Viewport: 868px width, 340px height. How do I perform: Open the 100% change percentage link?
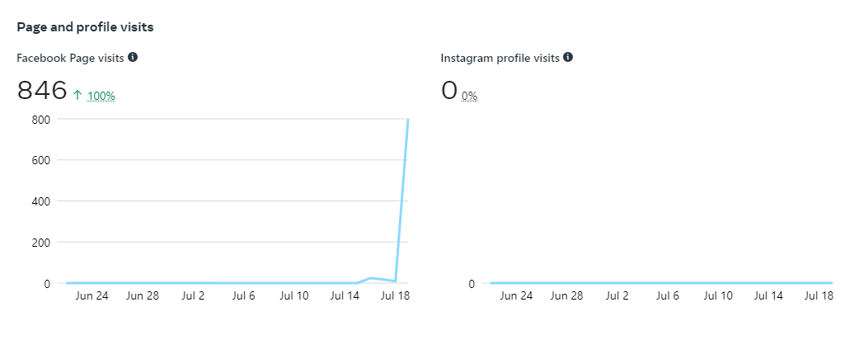click(101, 96)
